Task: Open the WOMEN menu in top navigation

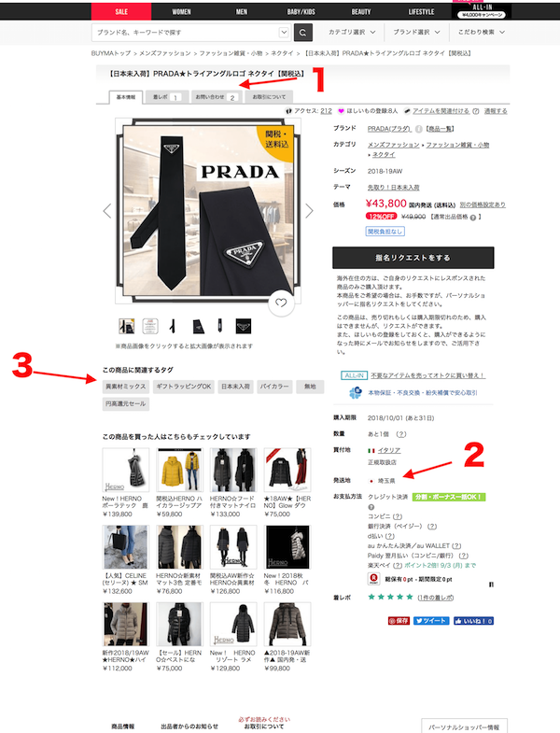Action: point(181,12)
